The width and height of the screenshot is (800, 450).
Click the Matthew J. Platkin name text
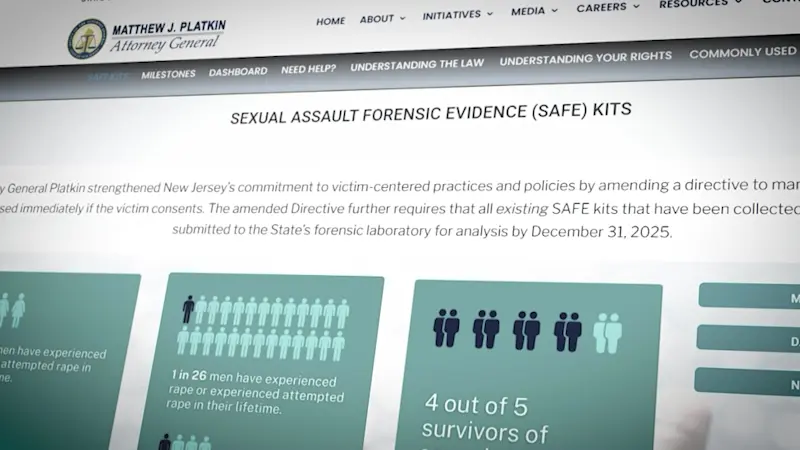[x=169, y=27]
